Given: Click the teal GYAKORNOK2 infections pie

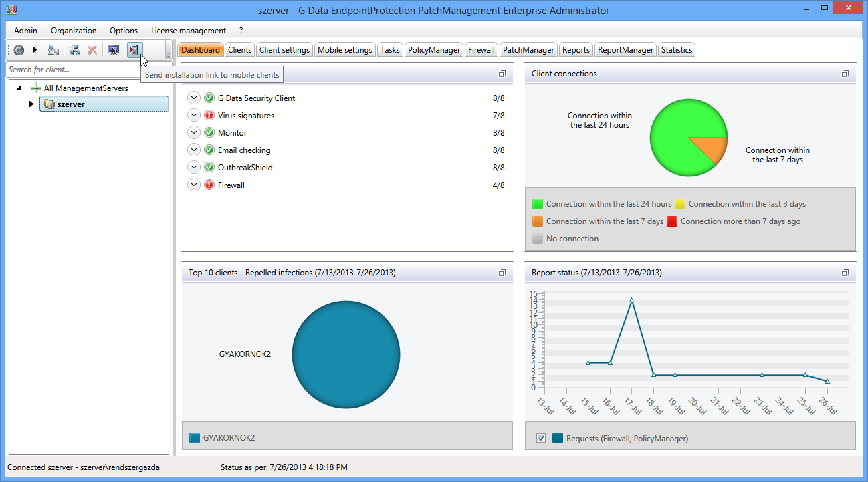Looking at the screenshot, I should (x=346, y=354).
